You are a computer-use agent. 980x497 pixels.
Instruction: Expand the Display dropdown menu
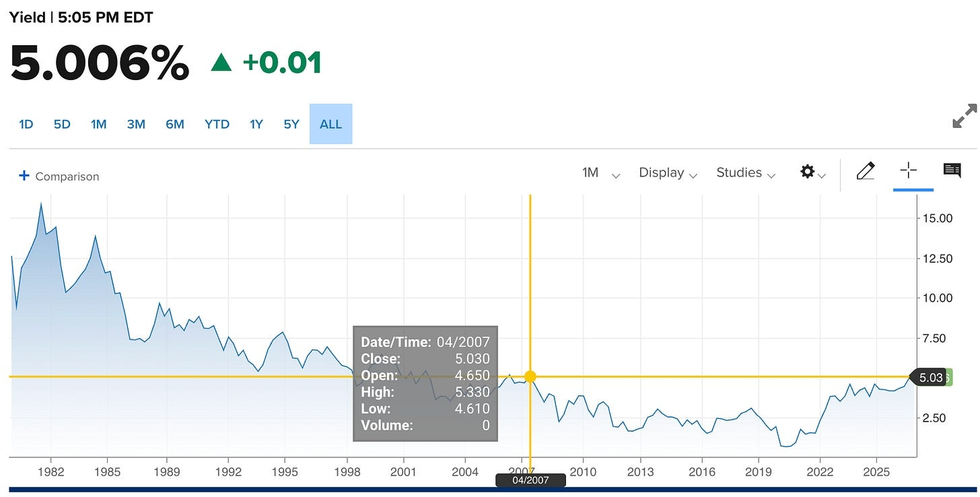[668, 173]
